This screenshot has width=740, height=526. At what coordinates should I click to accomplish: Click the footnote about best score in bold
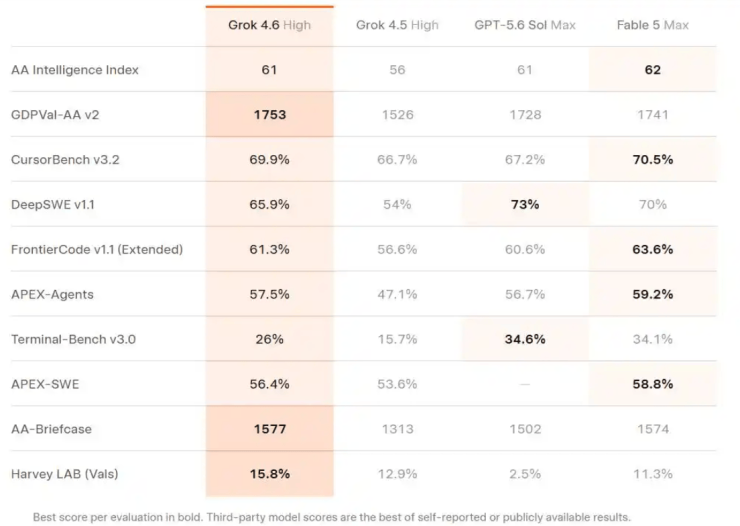coord(332,517)
